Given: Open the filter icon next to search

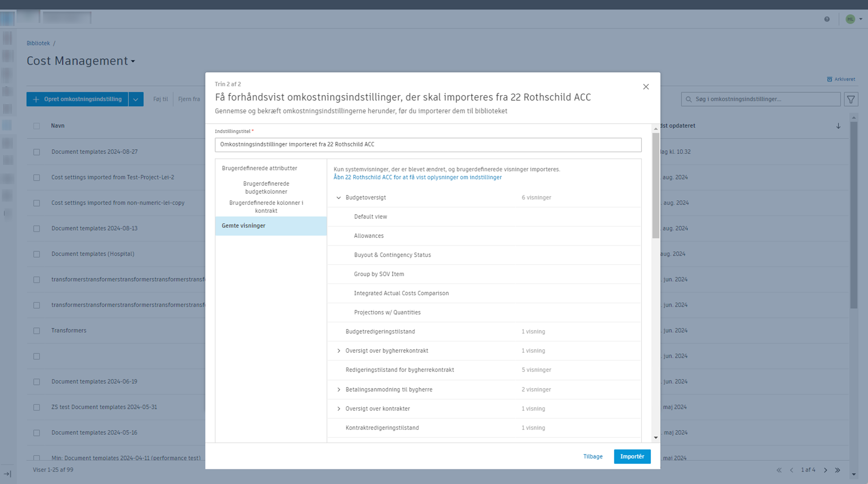Looking at the screenshot, I should tap(851, 99).
